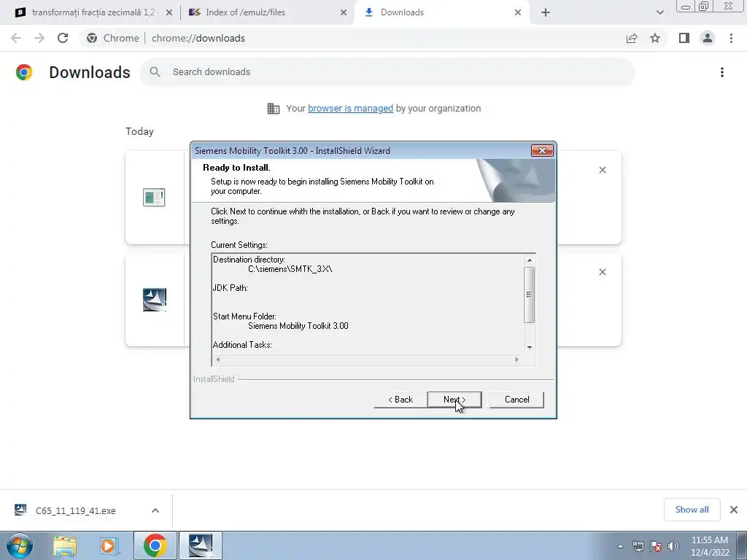
Task: Open the tab search chevron
Action: click(659, 12)
